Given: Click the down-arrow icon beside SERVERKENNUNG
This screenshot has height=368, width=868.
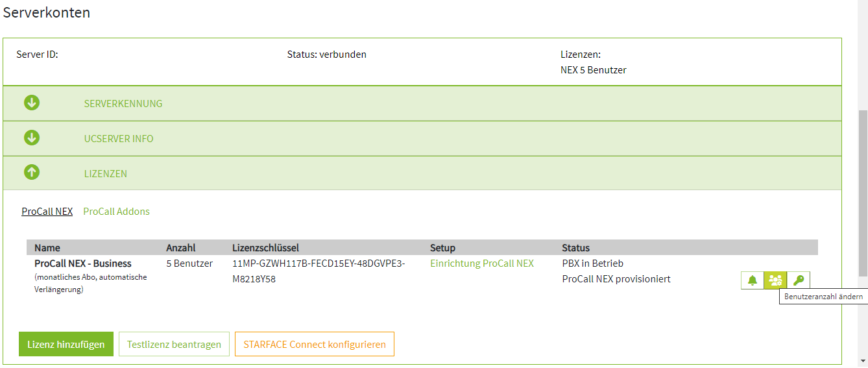Looking at the screenshot, I should tap(32, 103).
